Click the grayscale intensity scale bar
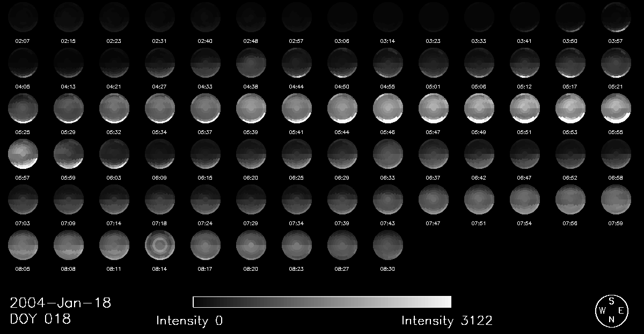The image size is (644, 334). coord(321,302)
